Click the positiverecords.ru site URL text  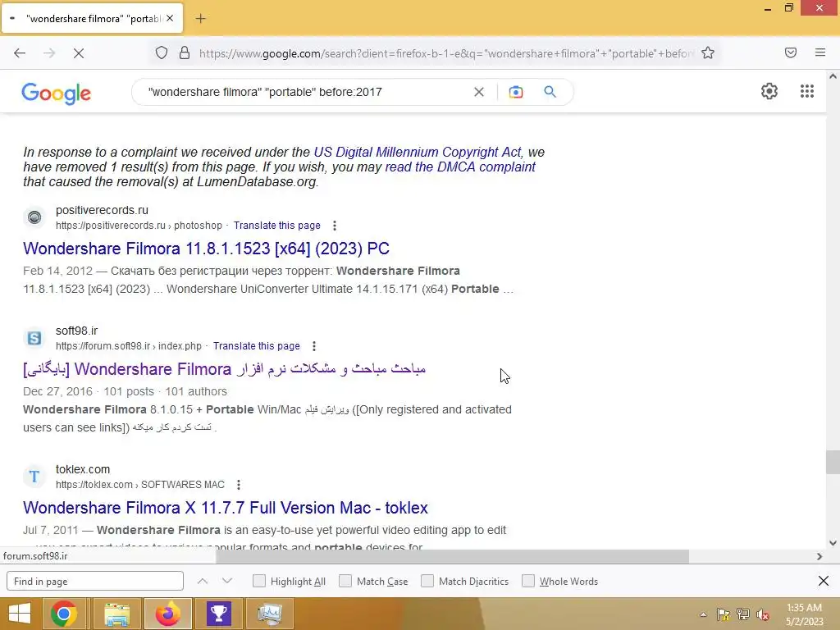(139, 226)
